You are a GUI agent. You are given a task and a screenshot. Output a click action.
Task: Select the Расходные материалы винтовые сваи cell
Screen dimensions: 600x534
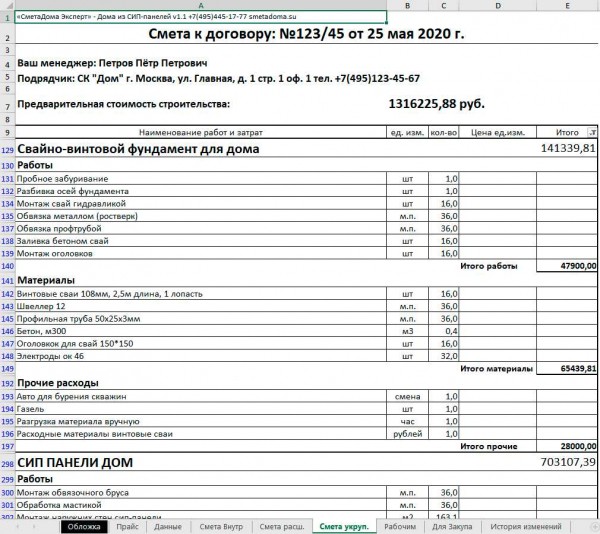pos(201,434)
